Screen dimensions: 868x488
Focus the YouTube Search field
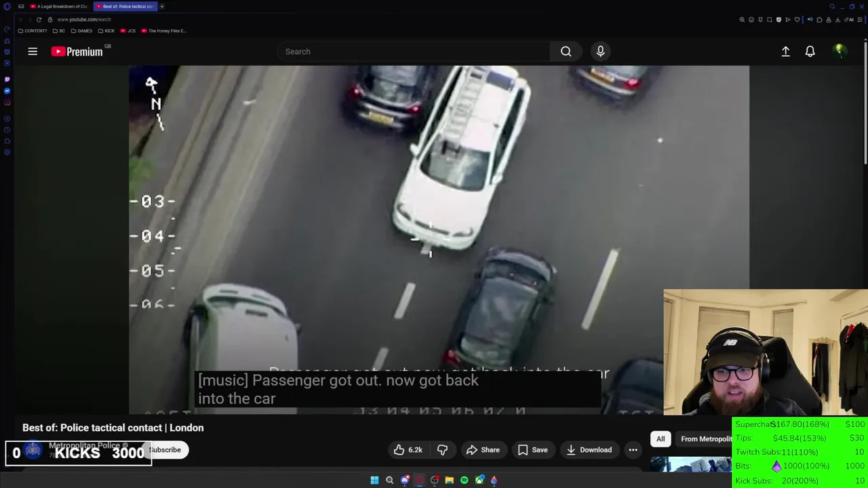tap(414, 52)
